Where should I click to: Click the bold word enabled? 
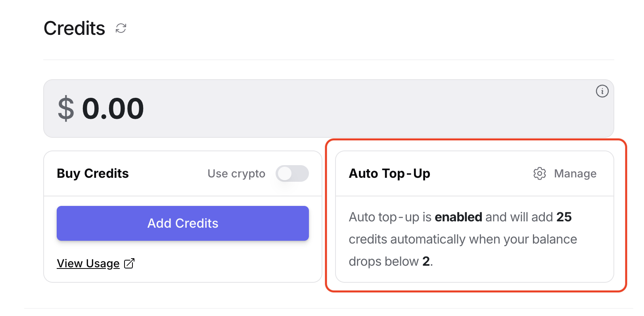[x=458, y=217]
